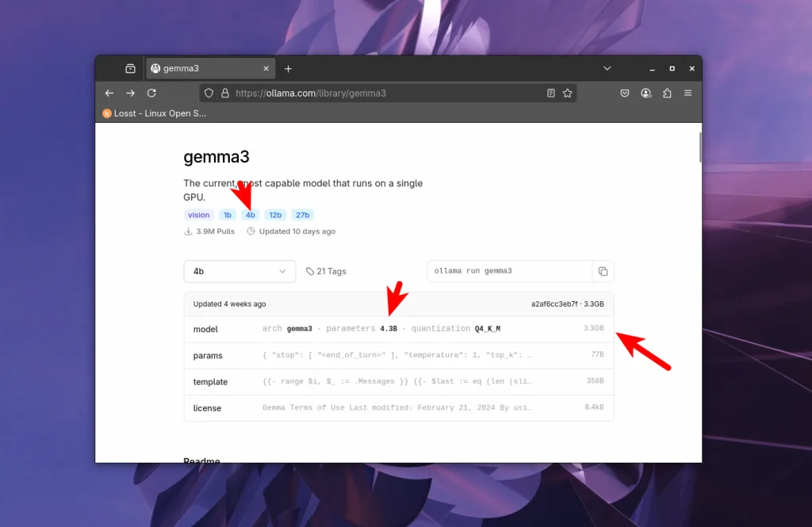The image size is (812, 527).
Task: Click the gemma3 page heading
Action: click(x=216, y=157)
